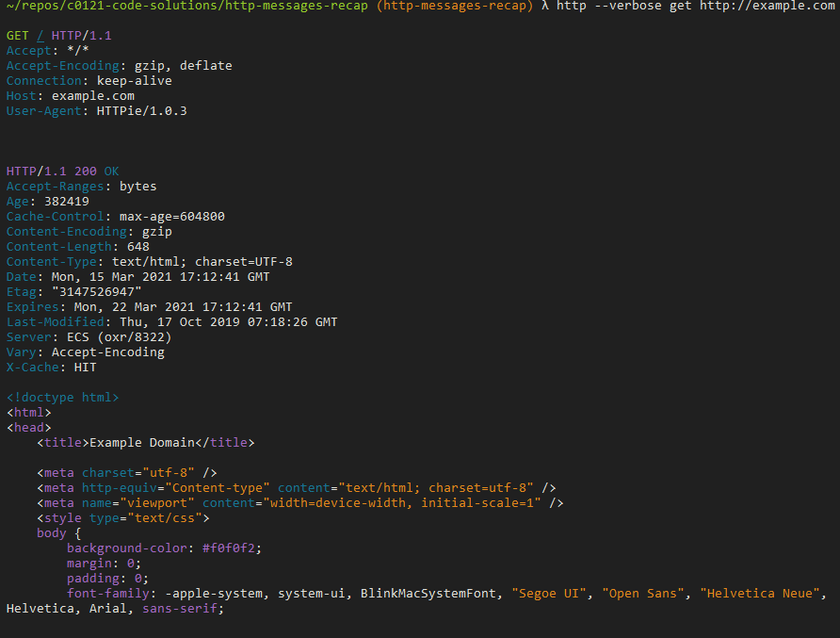Click the "Content-Length: 648" header
This screenshot has width=840, height=638.
click(77, 247)
